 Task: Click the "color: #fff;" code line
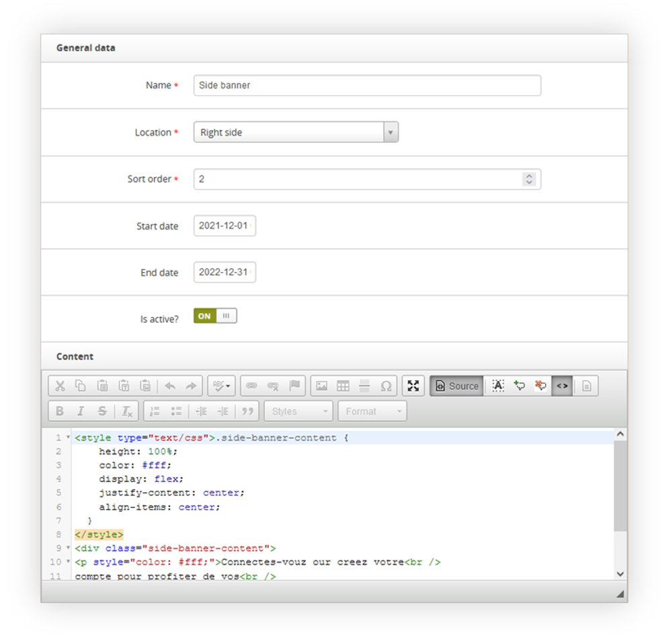tap(135, 466)
